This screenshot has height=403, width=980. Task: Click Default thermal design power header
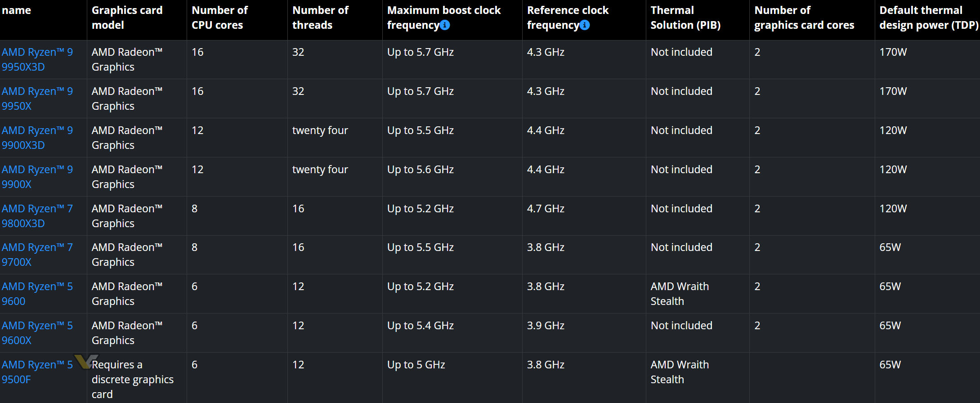pyautogui.click(x=928, y=18)
